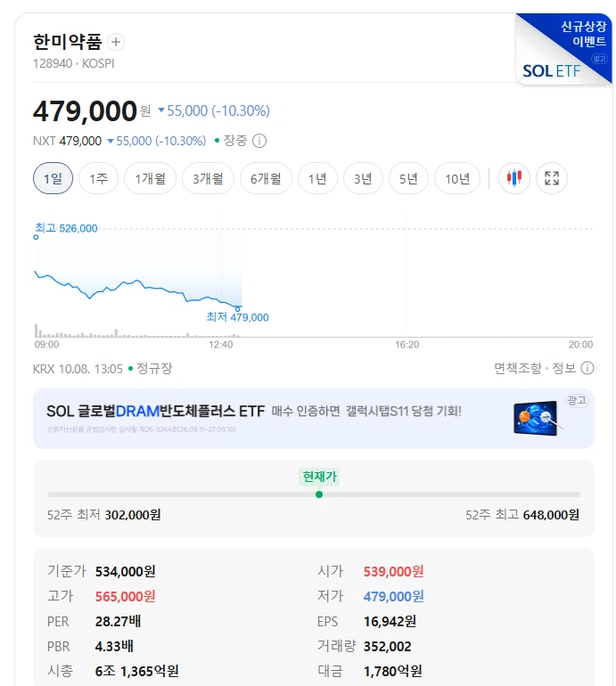Click the 52주 최고 648,000원 value

click(551, 515)
